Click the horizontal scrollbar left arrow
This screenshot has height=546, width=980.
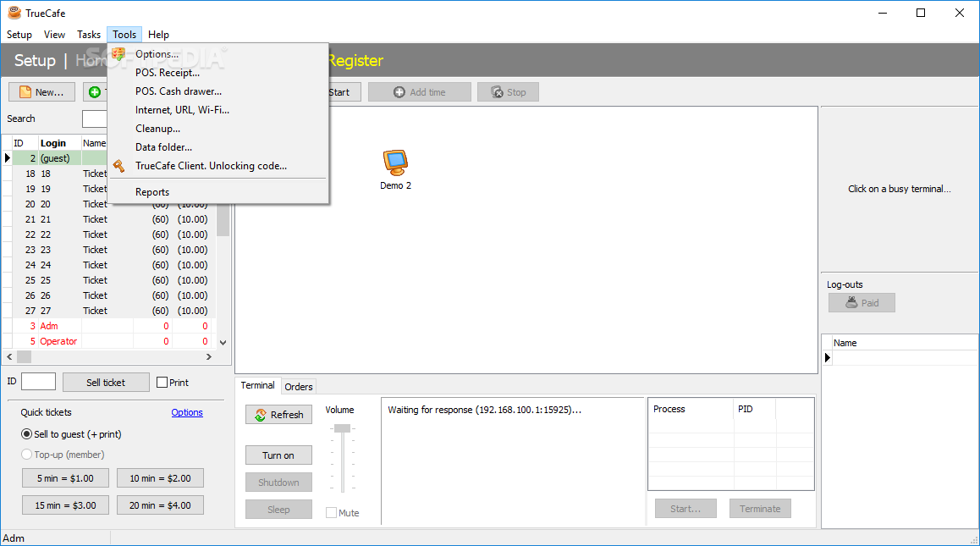coord(8,356)
